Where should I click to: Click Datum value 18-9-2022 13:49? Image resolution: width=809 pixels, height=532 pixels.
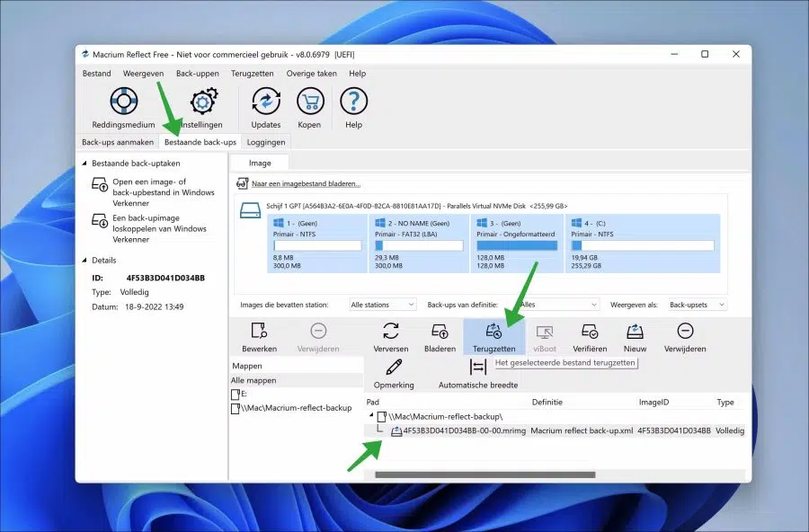point(155,306)
